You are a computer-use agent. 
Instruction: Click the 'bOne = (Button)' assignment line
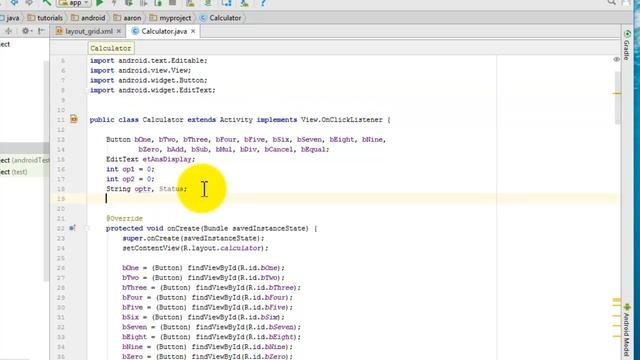click(x=203, y=268)
